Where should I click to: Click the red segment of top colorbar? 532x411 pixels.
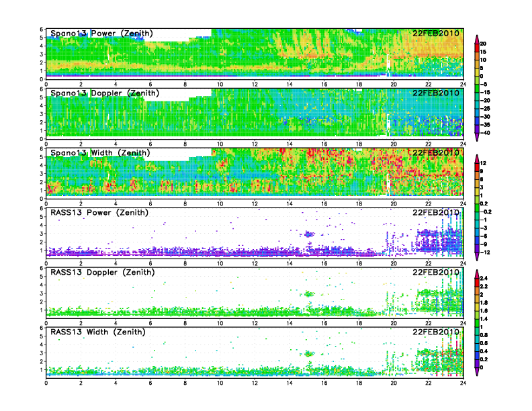point(477,48)
